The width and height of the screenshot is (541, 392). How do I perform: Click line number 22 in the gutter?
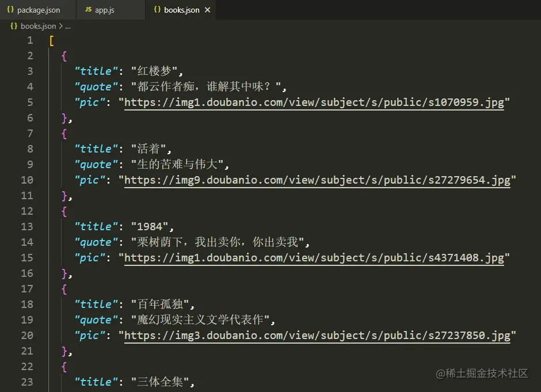[27, 367]
